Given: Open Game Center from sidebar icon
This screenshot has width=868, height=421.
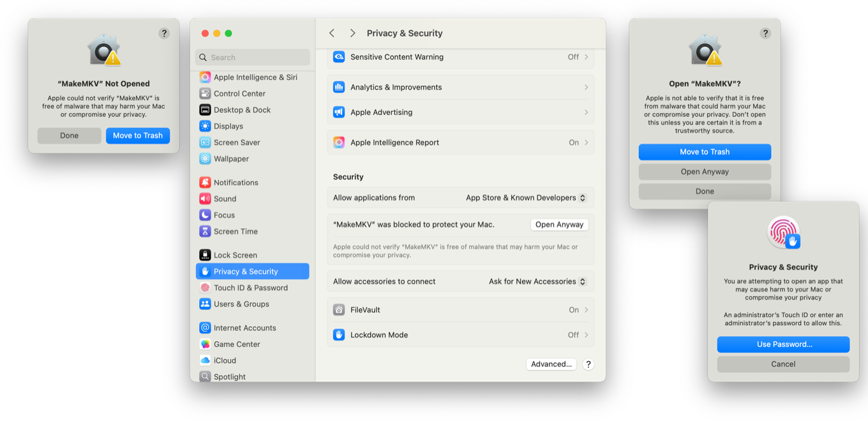Looking at the screenshot, I should click(x=205, y=344).
